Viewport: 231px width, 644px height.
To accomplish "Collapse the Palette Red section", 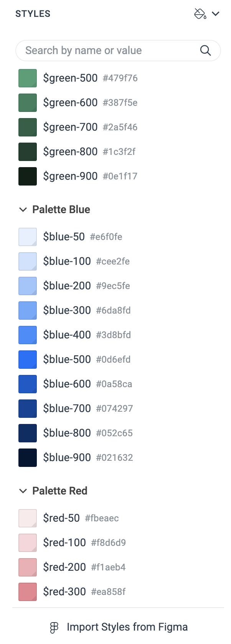I will [x=23, y=491].
